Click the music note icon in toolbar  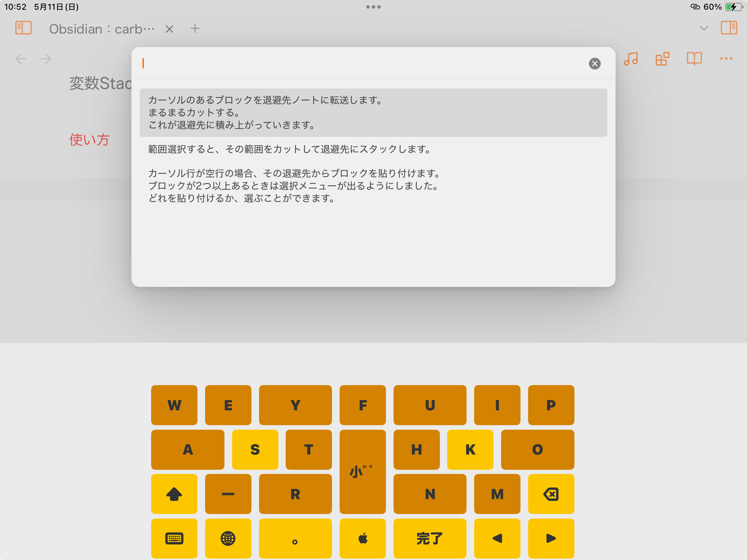point(631,59)
